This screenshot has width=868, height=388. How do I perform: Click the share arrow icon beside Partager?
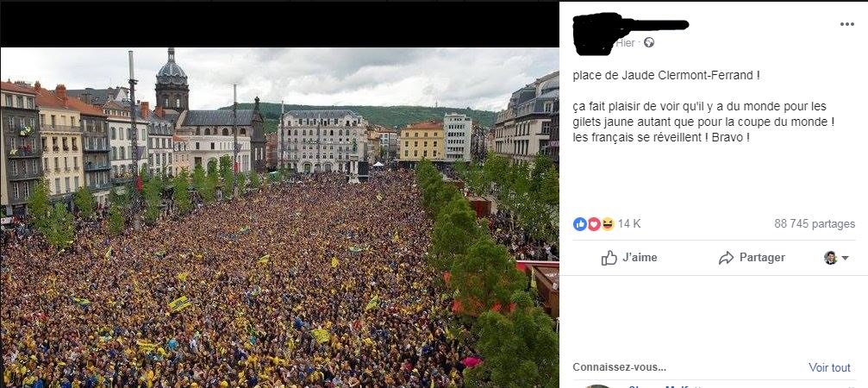pos(726,258)
